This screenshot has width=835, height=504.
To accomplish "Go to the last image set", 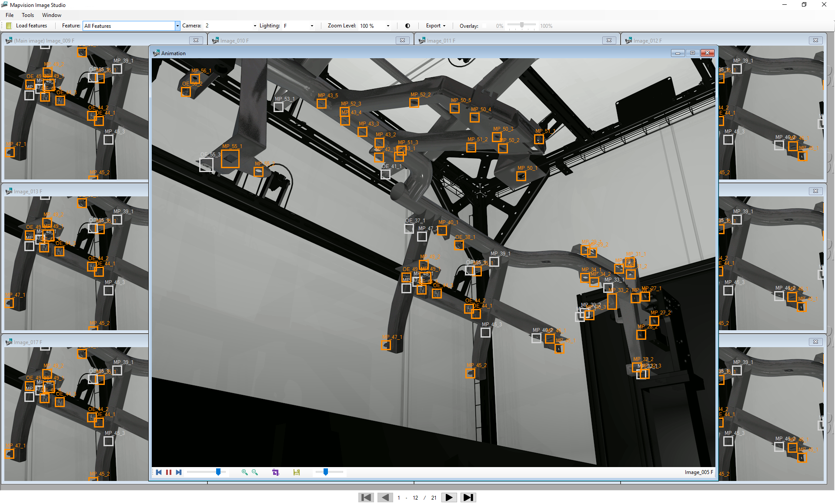I will (468, 497).
